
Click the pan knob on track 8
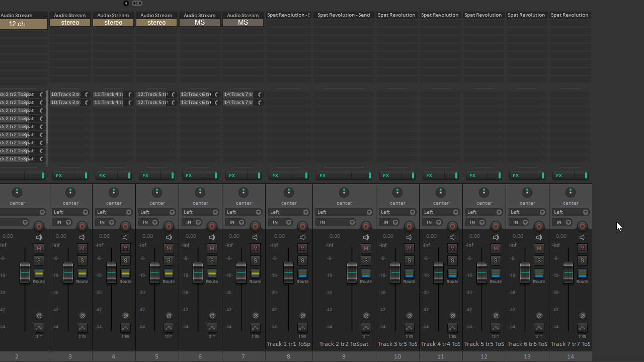[x=289, y=193]
